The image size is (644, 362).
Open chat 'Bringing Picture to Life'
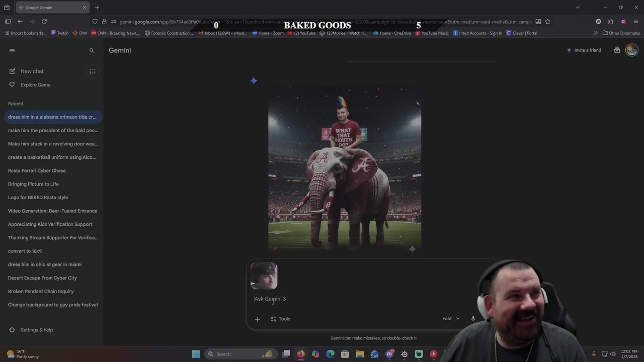click(52, 184)
